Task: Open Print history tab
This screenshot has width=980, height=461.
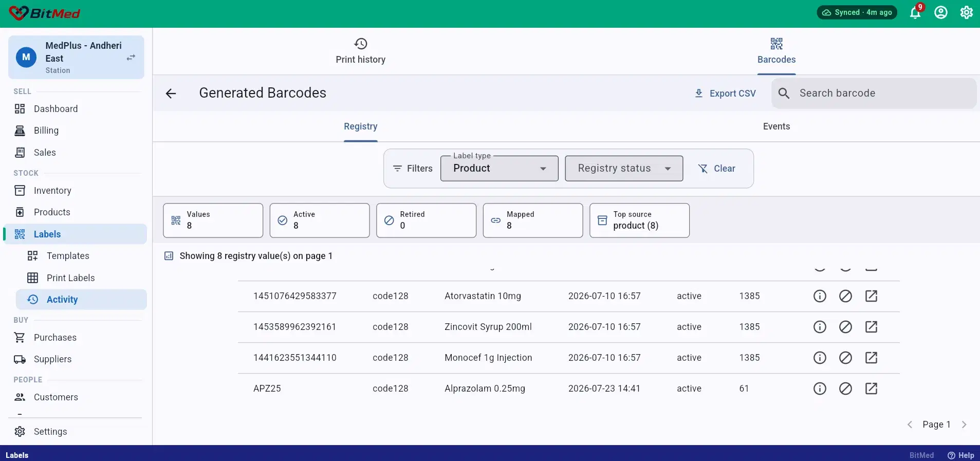Action: [360, 51]
